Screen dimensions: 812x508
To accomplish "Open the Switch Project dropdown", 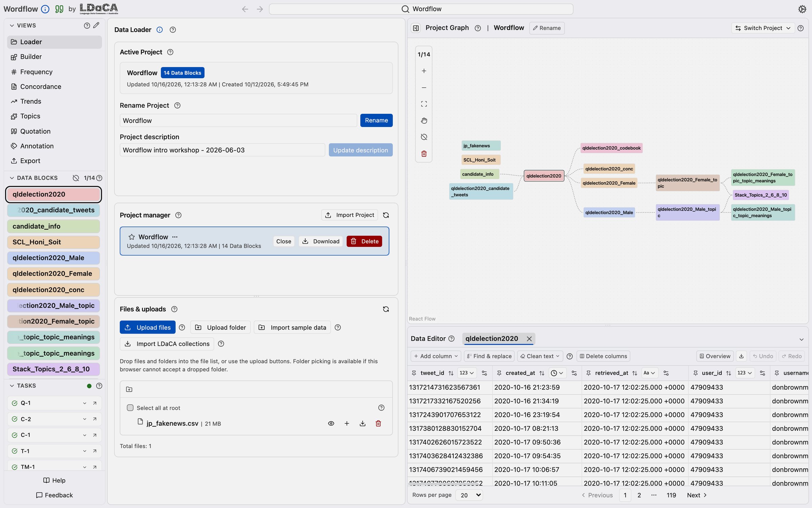I will (764, 28).
